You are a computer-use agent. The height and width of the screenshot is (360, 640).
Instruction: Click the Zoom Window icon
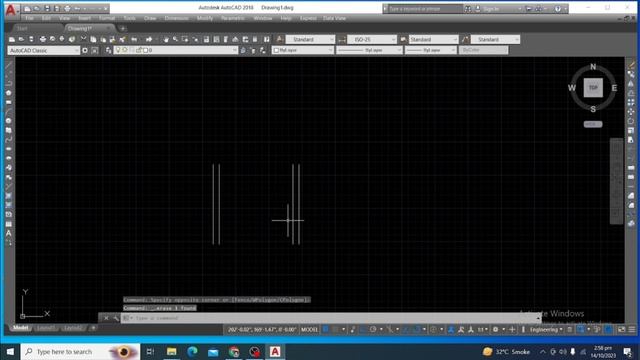click(x=185, y=39)
